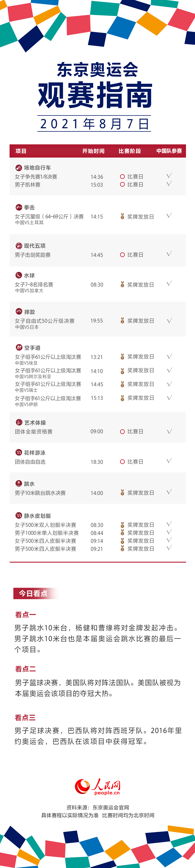The width and height of the screenshot is (195, 868).
Task: Click the wrestling sport icon
Action: click(19, 312)
